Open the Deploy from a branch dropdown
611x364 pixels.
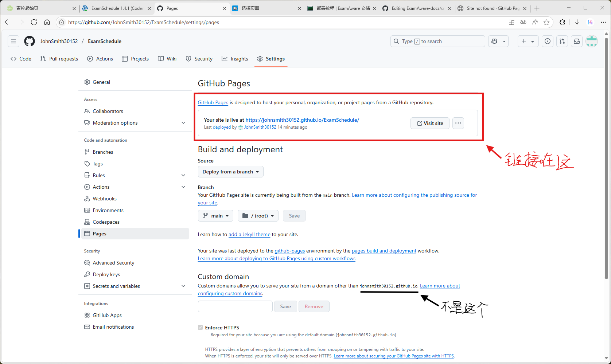[230, 172]
